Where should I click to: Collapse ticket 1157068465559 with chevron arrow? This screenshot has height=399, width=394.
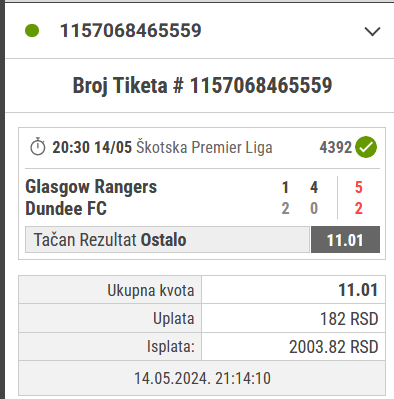372,31
